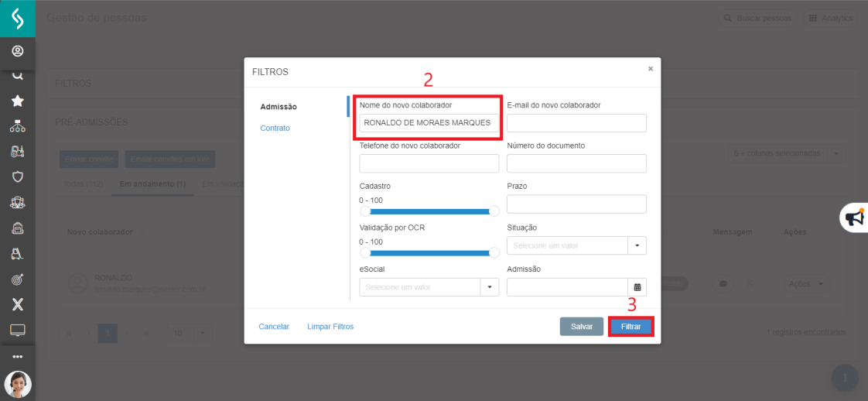Expand the eSocial dropdown
This screenshot has height=401, width=868.
(x=490, y=287)
